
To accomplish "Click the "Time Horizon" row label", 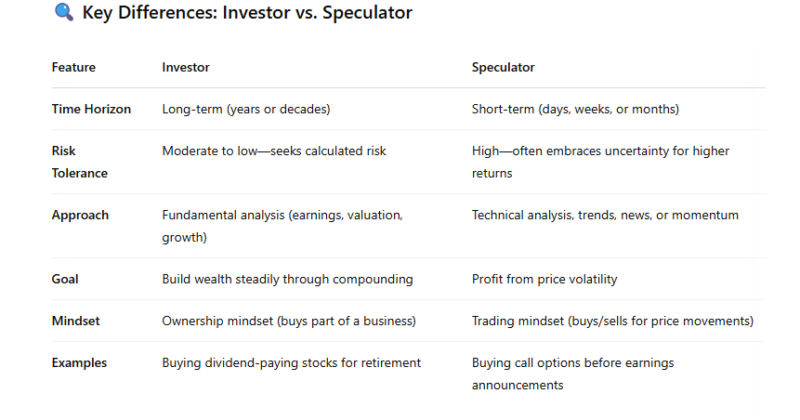I will click(x=91, y=109).
